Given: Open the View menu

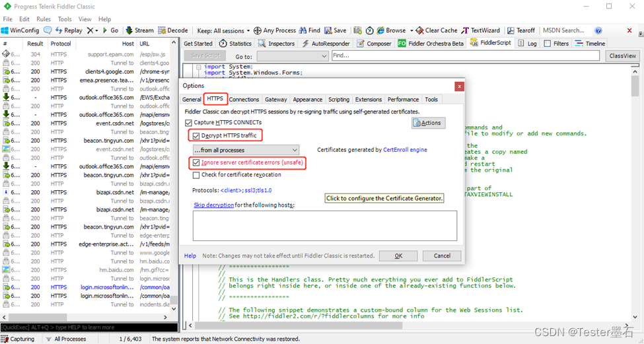Looking at the screenshot, I should 85,19.
